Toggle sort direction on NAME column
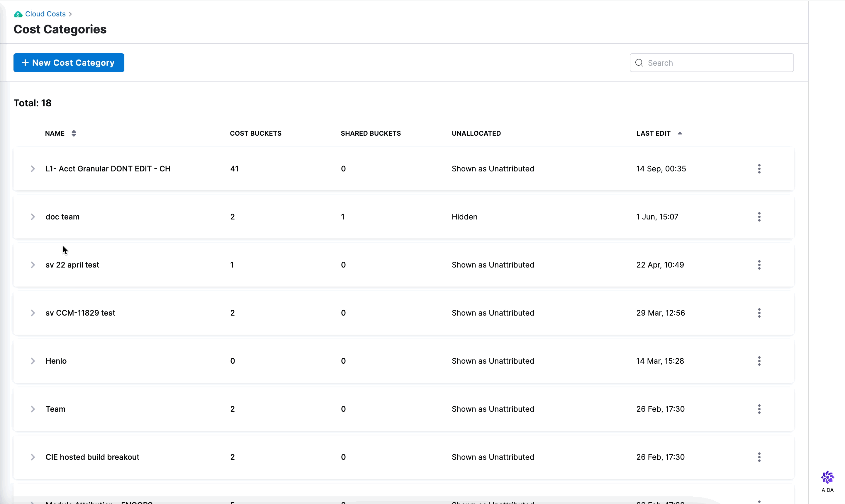The image size is (845, 504). (73, 133)
